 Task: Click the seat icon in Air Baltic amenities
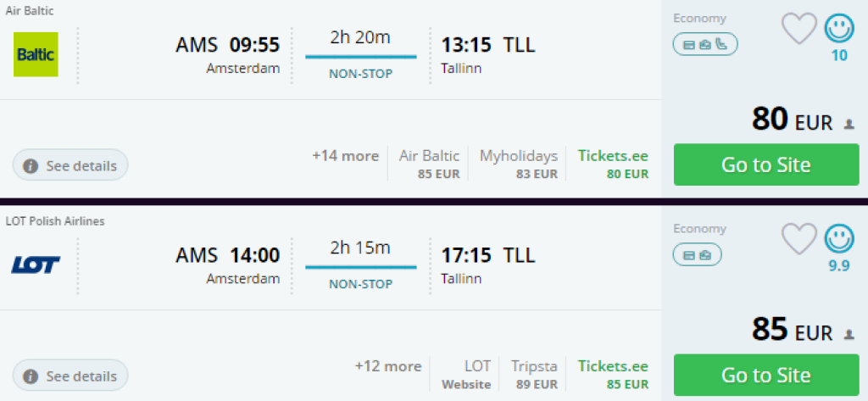721,44
